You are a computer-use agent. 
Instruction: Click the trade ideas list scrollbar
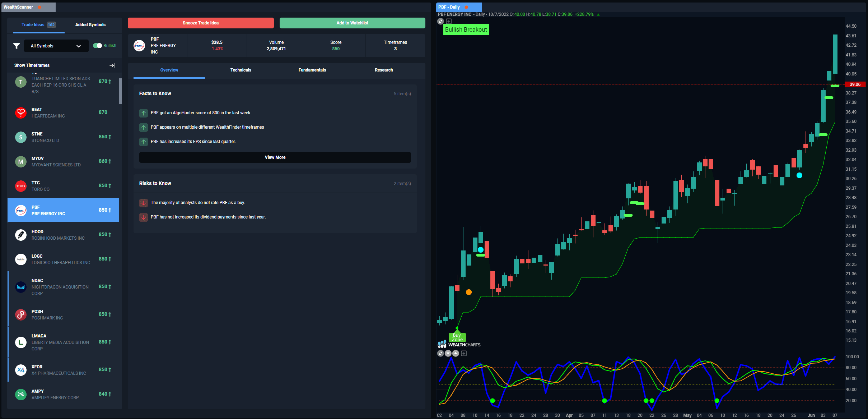[x=120, y=91]
